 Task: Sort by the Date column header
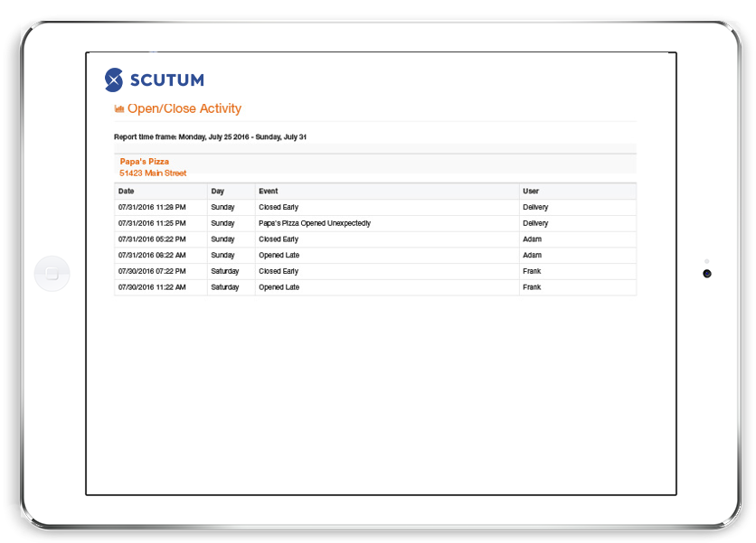click(x=127, y=192)
